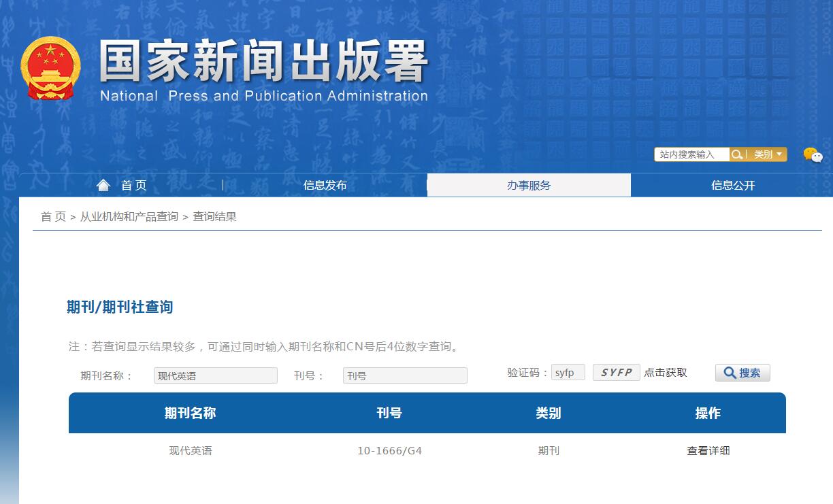Click 点击获取 to refresh the captcha
The height and width of the screenshot is (504, 833).
[666, 373]
